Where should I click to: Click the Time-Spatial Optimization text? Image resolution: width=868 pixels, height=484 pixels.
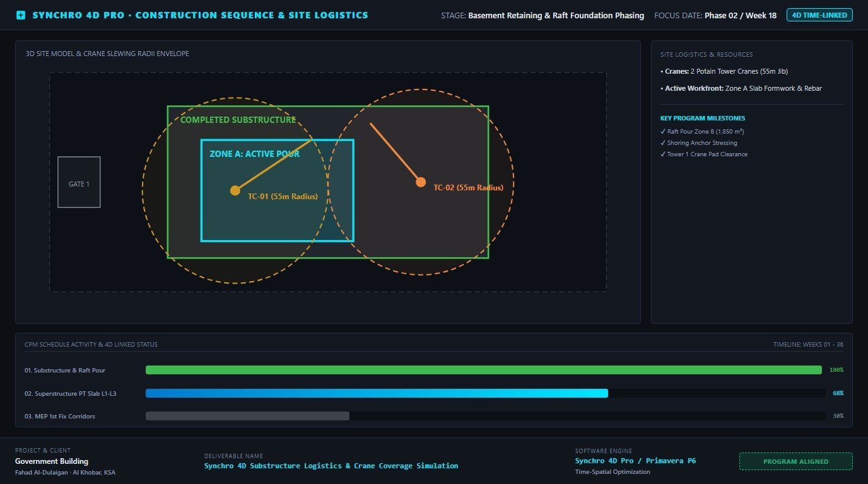click(x=613, y=471)
